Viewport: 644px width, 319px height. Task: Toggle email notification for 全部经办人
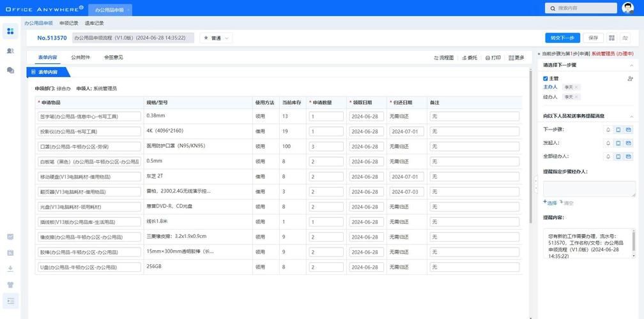point(628,156)
